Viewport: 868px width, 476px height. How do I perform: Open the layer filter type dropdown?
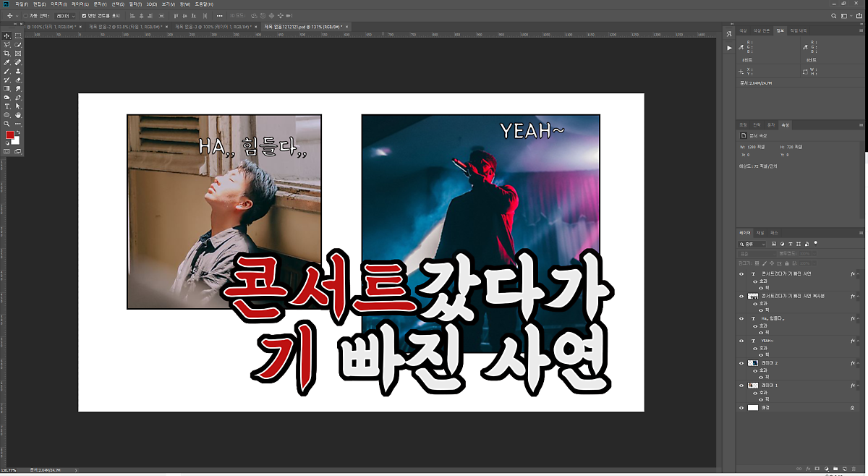752,244
